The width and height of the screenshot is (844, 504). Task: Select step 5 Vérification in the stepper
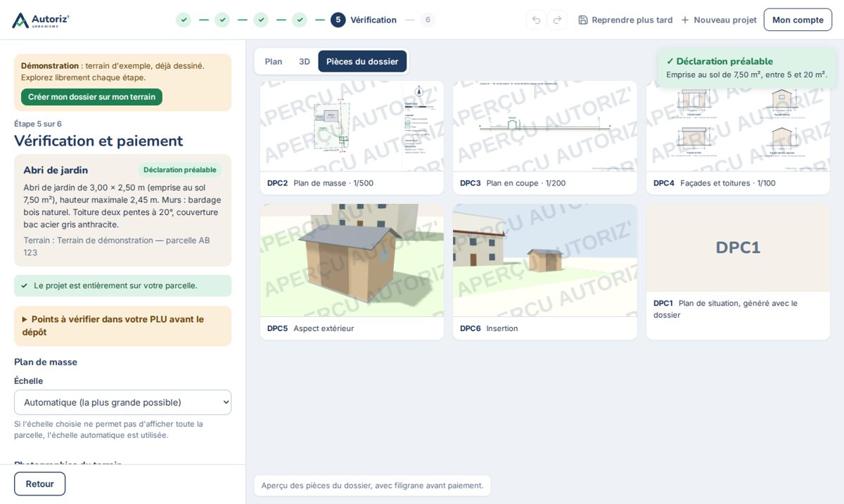[x=364, y=20]
